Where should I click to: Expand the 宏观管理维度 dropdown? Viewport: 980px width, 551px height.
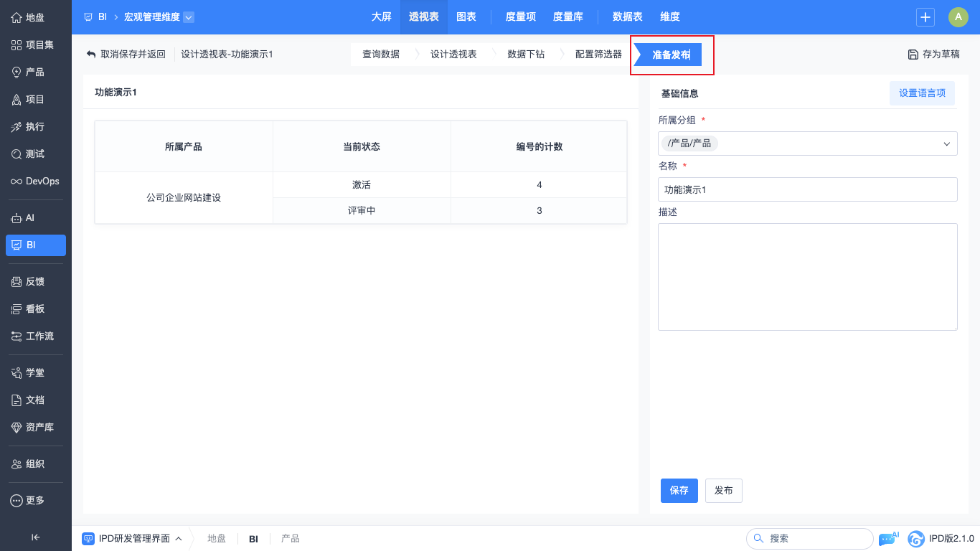pos(188,17)
